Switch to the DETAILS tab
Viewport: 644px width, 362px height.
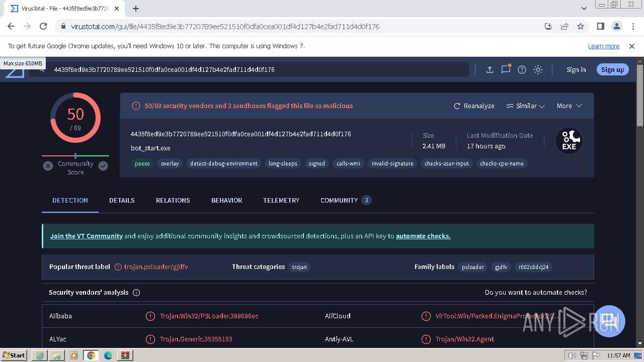tap(122, 200)
